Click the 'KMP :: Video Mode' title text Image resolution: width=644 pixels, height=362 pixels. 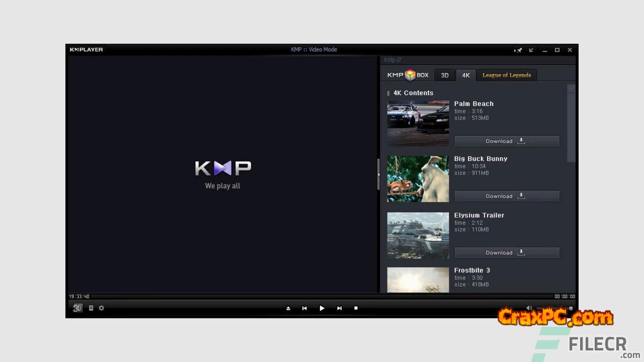[314, 50]
